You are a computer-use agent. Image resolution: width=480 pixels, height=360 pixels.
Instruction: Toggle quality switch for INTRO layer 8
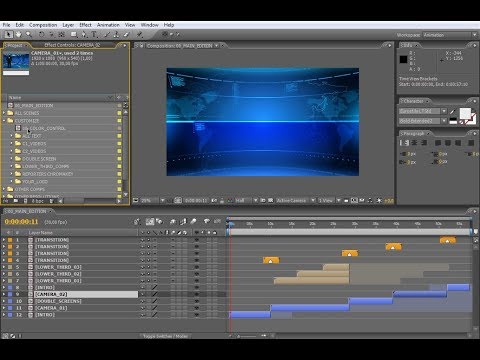point(155,287)
